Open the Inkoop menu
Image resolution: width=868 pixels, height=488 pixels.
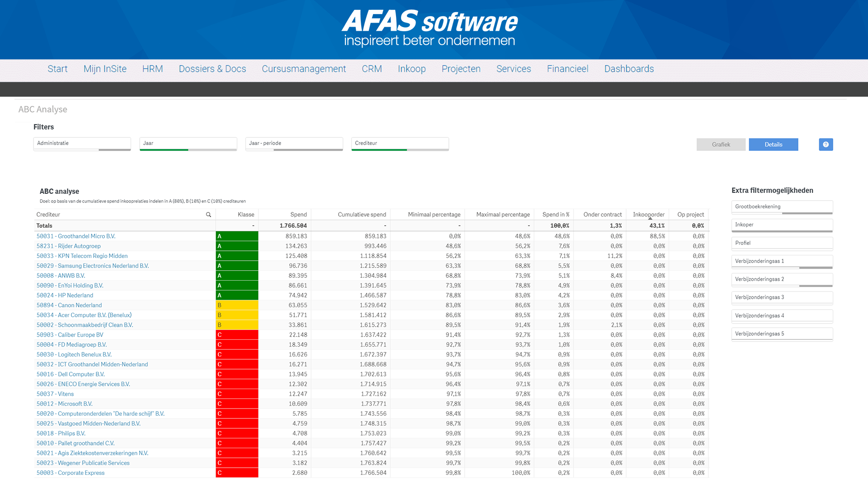point(412,69)
